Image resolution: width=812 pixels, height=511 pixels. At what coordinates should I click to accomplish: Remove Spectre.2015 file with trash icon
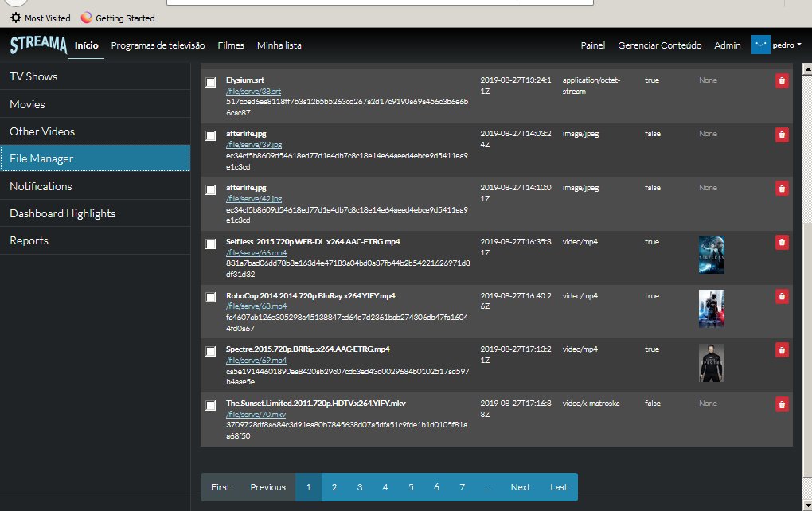781,350
